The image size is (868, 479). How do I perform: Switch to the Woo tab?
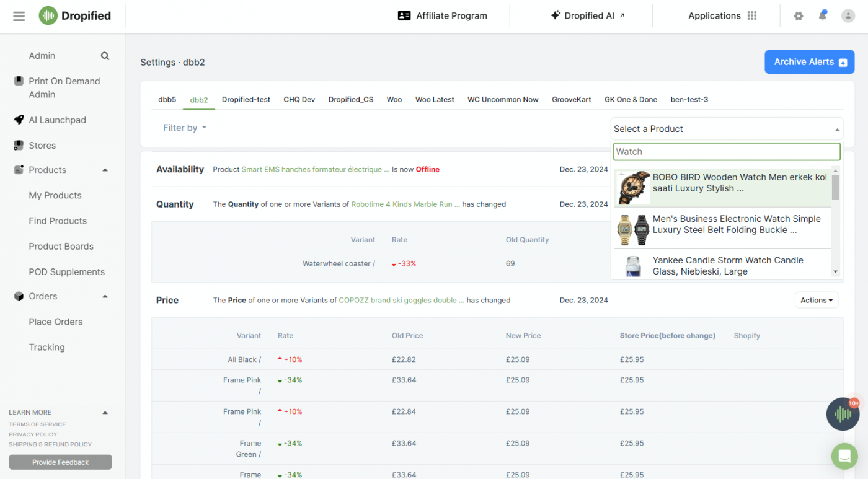coord(394,100)
